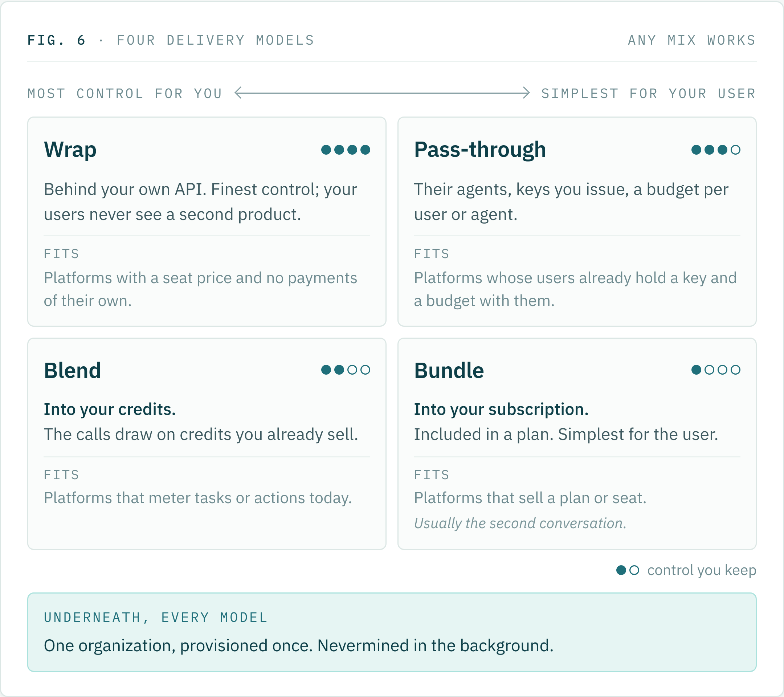Viewport: 784px width, 697px height.
Task: Click the FITS label in the Bundle card
Action: [432, 475]
